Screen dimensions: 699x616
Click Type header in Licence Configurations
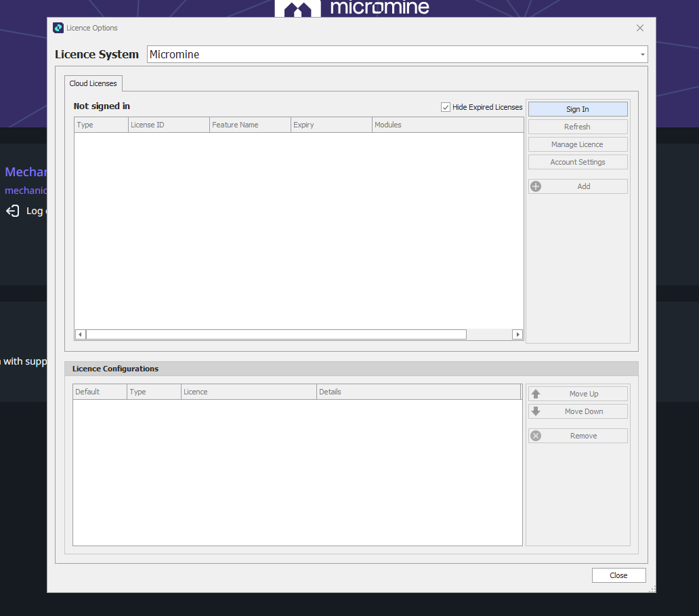point(154,392)
